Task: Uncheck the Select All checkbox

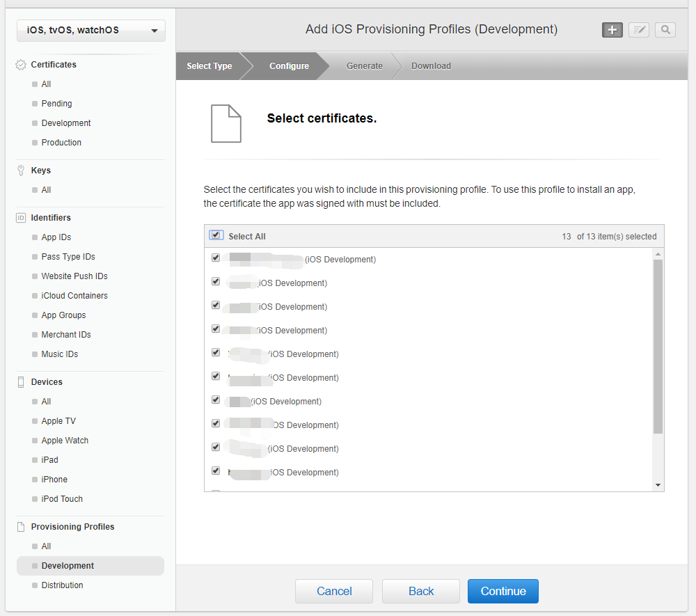Action: (216, 235)
